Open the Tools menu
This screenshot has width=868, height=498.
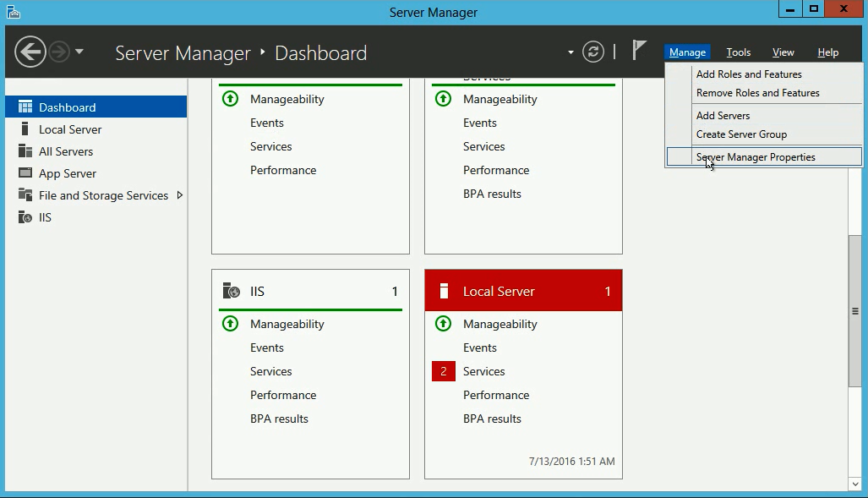click(739, 52)
